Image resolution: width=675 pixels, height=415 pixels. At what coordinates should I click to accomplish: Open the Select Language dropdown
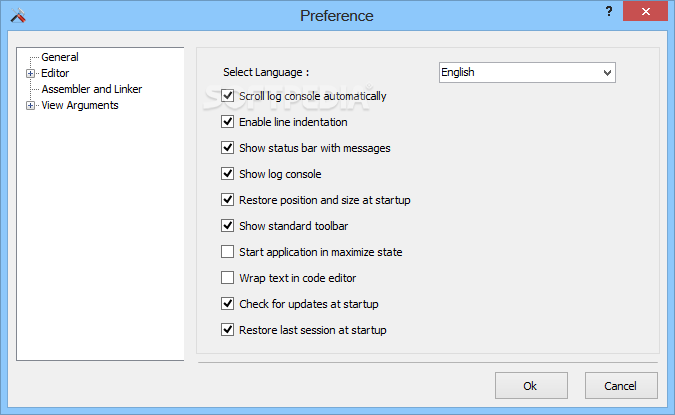(527, 72)
